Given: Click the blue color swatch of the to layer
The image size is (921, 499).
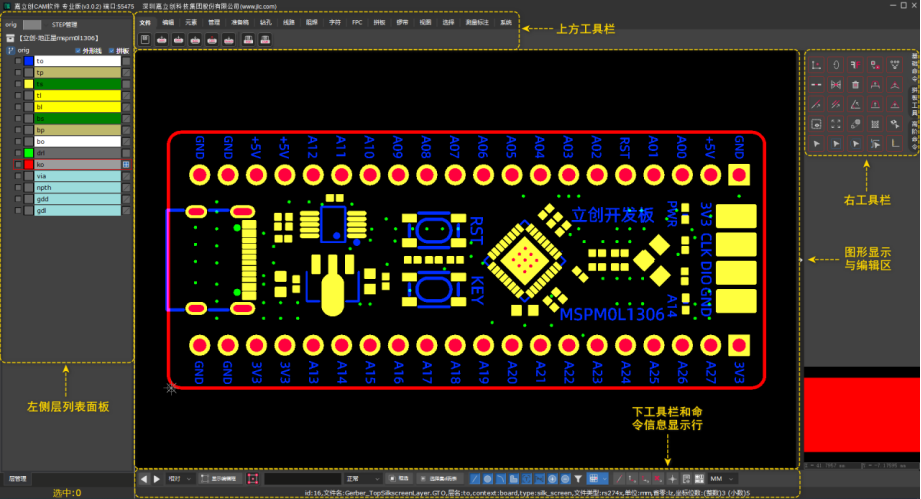Looking at the screenshot, I should (28, 61).
